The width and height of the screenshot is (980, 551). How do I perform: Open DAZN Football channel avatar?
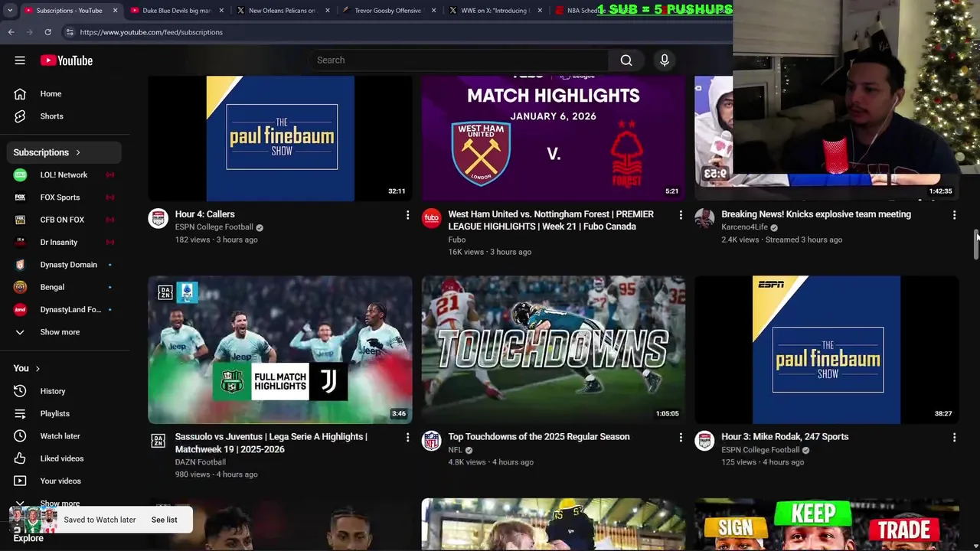tap(158, 441)
